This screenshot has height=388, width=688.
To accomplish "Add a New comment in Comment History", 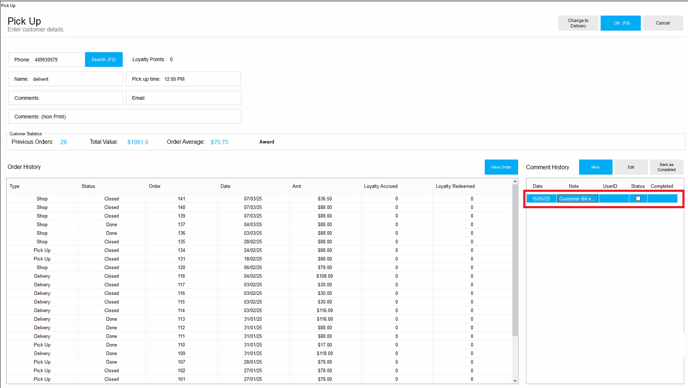I will click(x=595, y=167).
